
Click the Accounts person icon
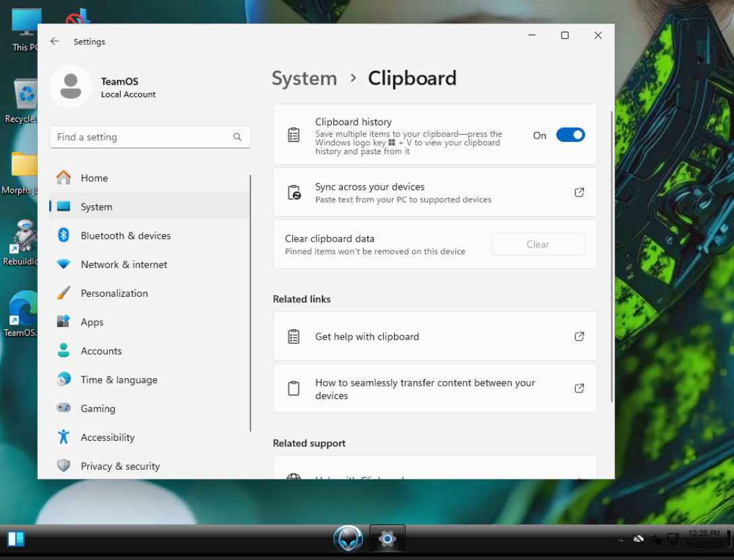tap(64, 351)
